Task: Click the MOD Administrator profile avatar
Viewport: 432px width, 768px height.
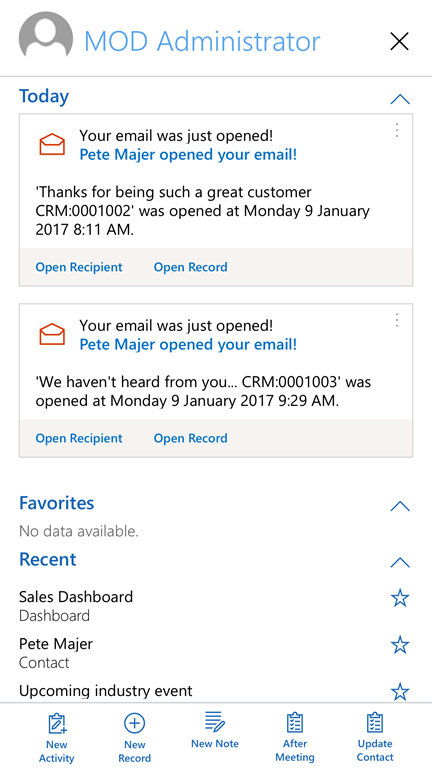Action: coord(46,38)
